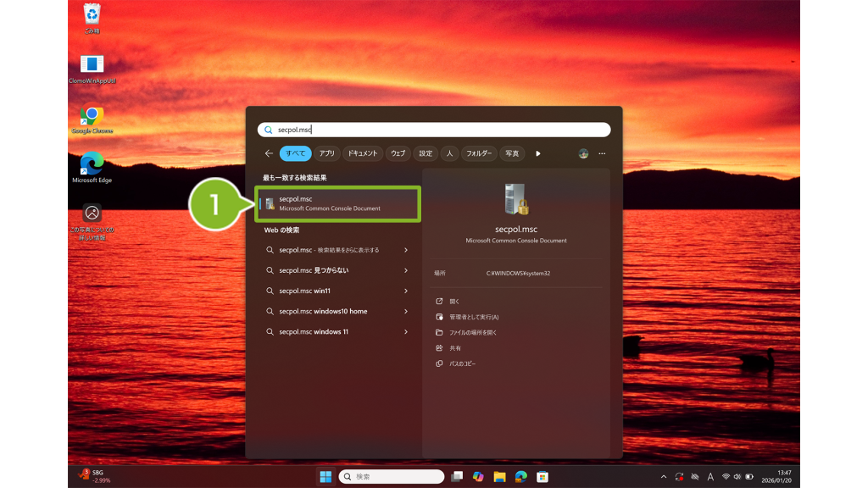Image resolution: width=868 pixels, height=488 pixels.
Task: Click 管理者として実行 to run as administrator
Action: (473, 317)
